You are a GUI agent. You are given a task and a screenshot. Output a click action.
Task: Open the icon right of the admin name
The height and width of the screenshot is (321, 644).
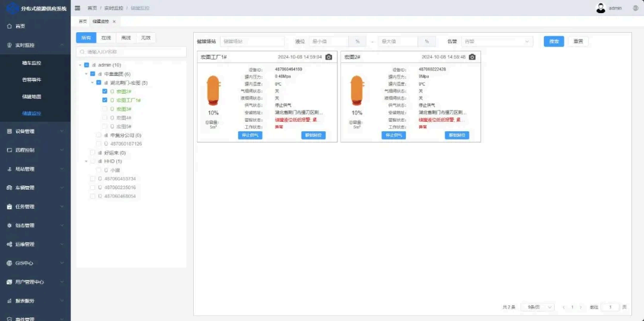point(636,8)
